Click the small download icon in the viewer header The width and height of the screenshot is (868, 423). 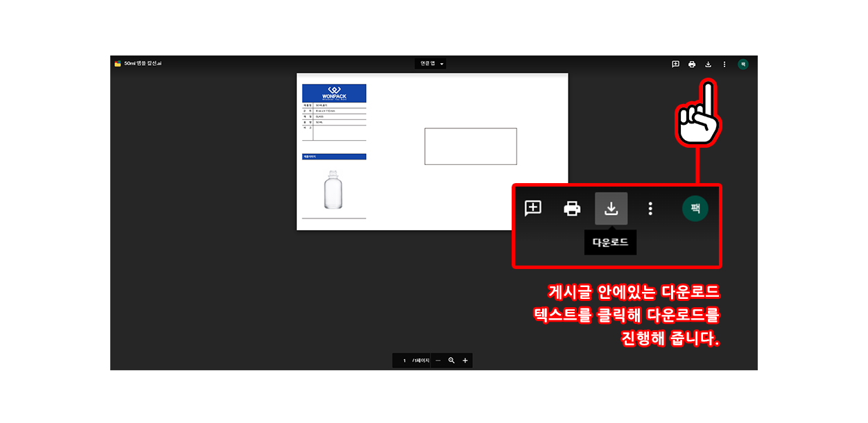pos(708,64)
